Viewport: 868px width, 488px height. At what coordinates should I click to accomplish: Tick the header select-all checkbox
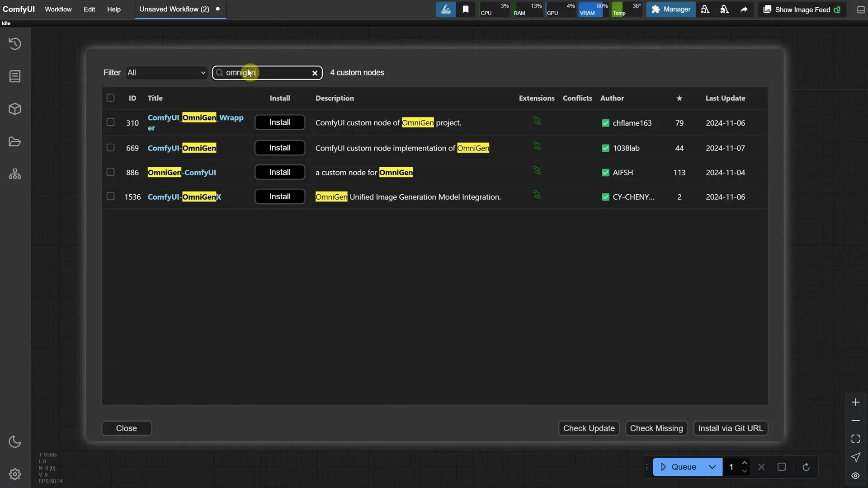point(110,98)
